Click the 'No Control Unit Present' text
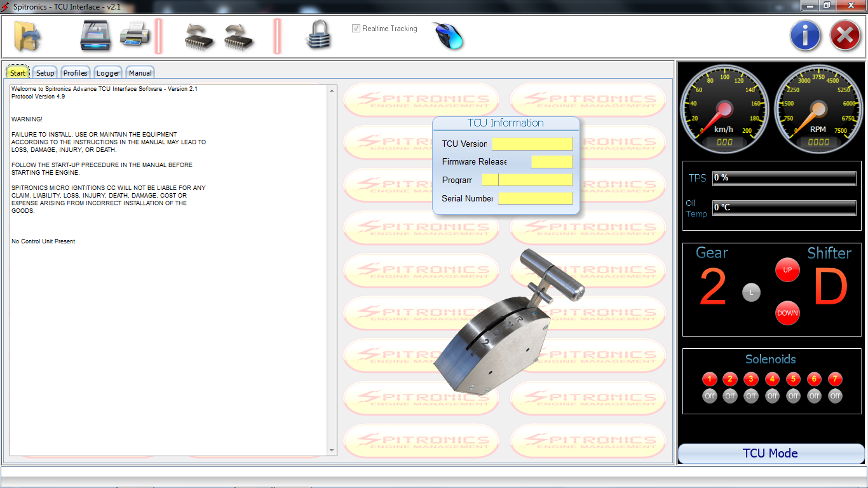Screen dimensions: 868x488 point(43,241)
